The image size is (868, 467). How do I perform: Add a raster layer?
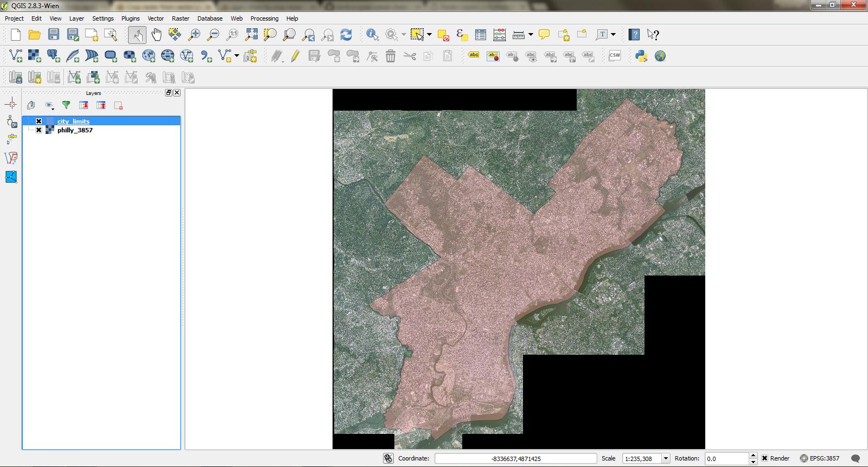[35, 56]
